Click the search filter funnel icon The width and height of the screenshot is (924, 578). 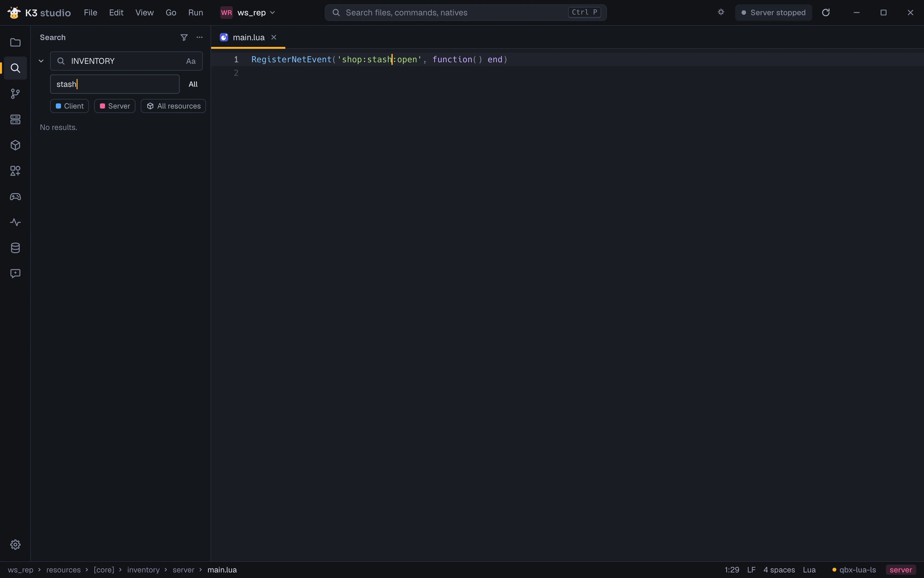[184, 37]
